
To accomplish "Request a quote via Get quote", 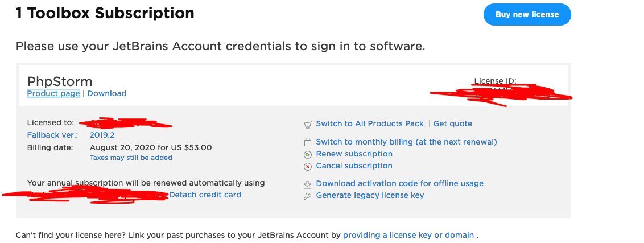I will (x=453, y=123).
